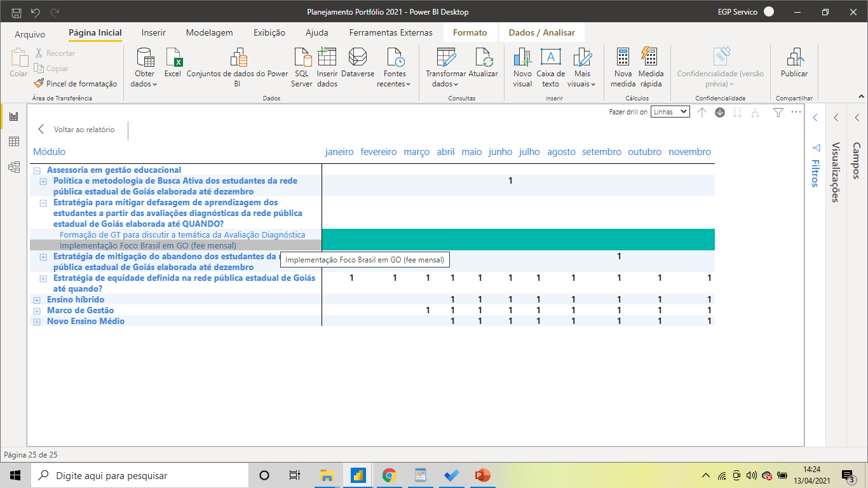Collapse Assessoria em gestão educacional row
Screen dimensions: 868x488
(37, 170)
